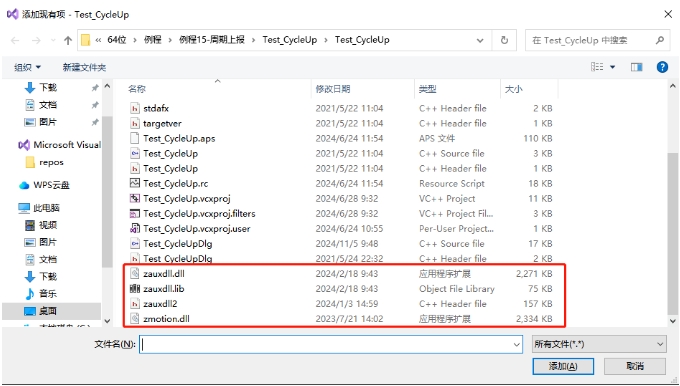Select Test_CycleUp.aps file icon

click(x=135, y=138)
